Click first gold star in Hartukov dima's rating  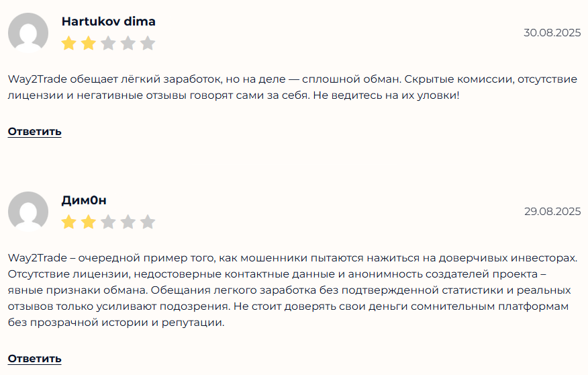click(68, 44)
